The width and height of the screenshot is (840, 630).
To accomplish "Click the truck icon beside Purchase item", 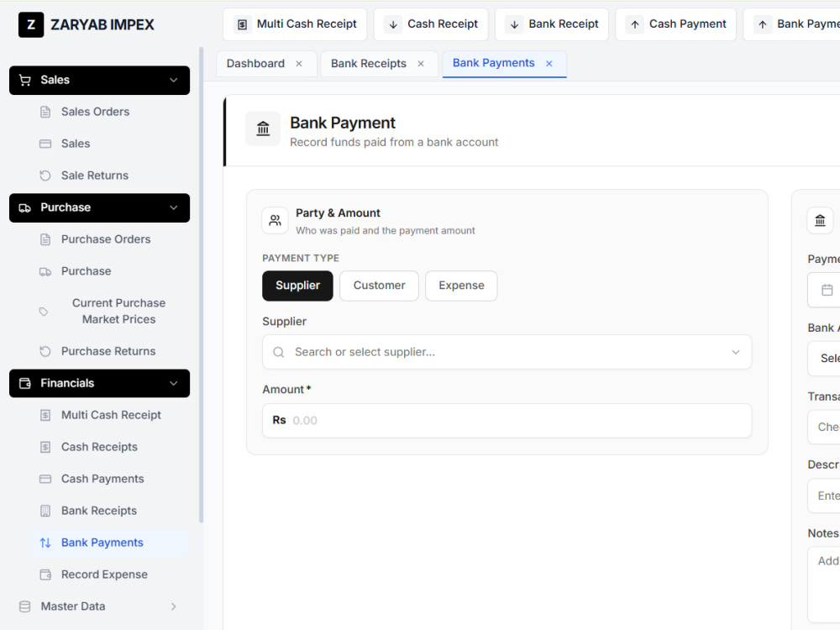I will click(45, 271).
